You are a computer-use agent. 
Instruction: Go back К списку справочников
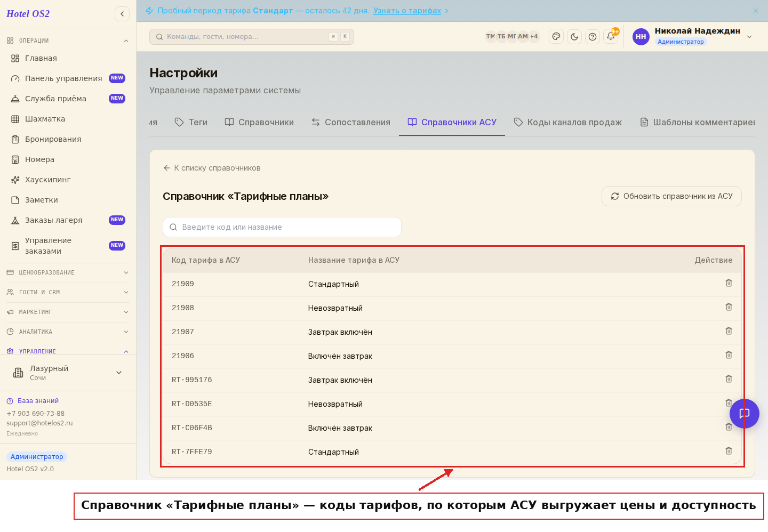tap(212, 168)
